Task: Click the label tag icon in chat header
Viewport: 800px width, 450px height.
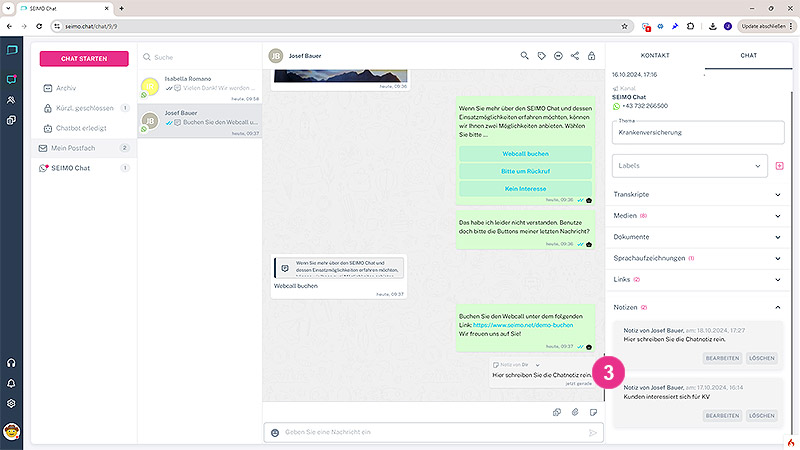Action: [x=541, y=56]
